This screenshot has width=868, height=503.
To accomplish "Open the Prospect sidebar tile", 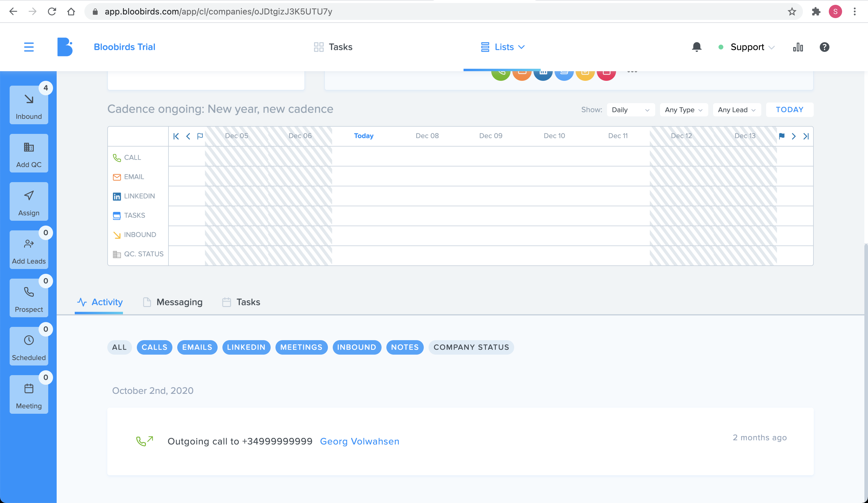I will (x=29, y=298).
